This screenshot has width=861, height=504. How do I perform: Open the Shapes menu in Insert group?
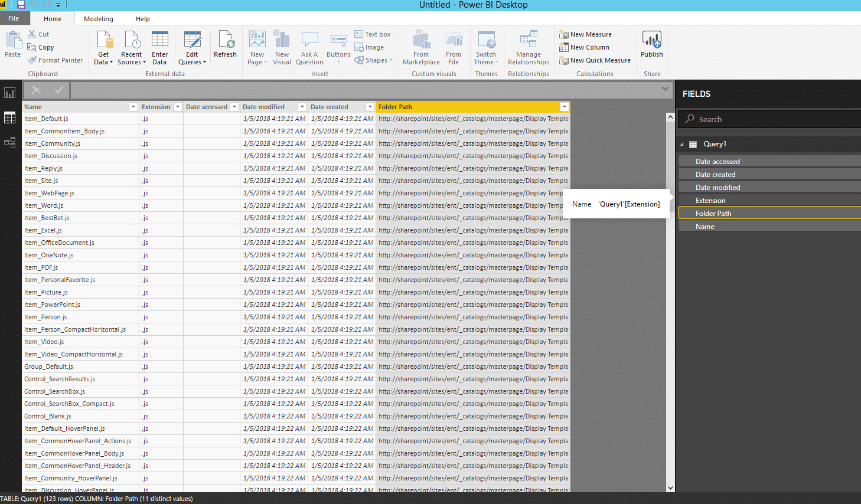373,60
